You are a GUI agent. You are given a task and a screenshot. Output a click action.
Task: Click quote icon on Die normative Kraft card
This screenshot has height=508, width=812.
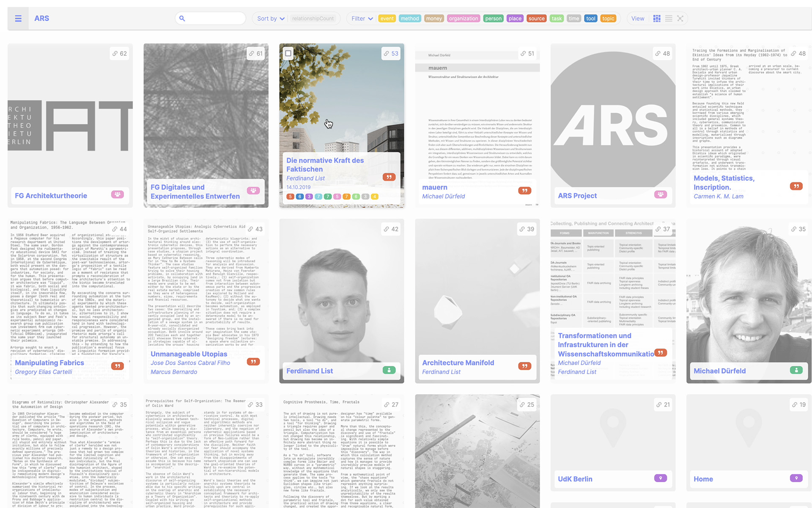coord(389,177)
